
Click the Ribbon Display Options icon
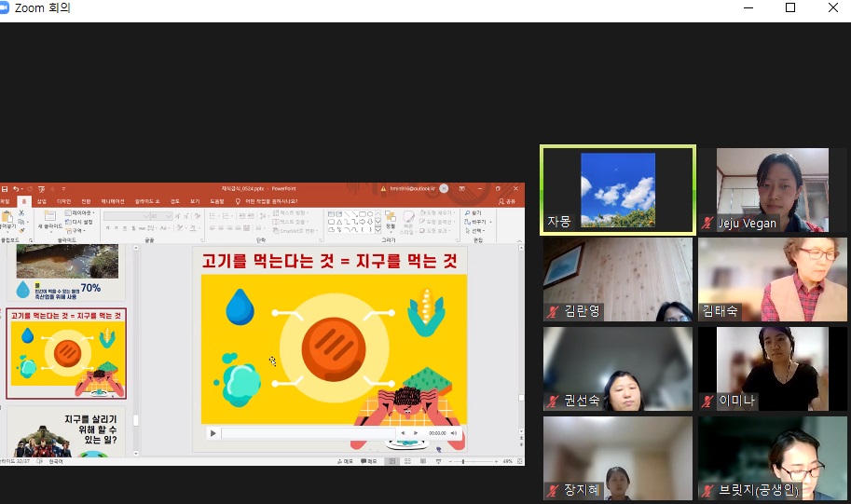(462, 189)
